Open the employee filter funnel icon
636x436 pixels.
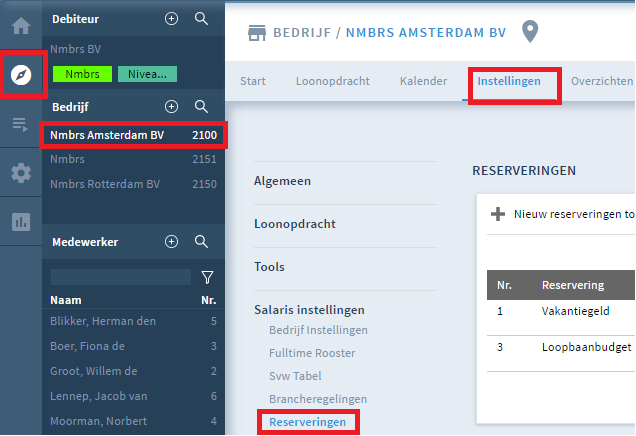[x=207, y=277]
